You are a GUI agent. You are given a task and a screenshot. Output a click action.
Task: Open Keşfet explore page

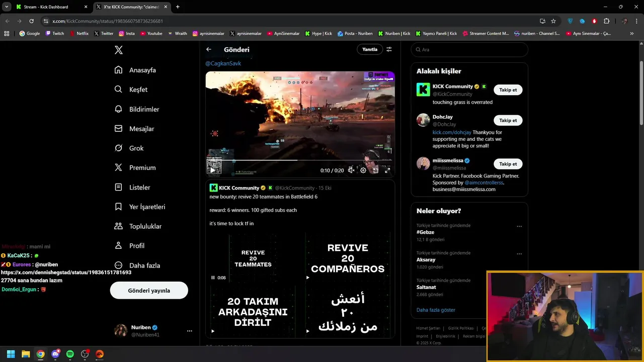click(x=131, y=89)
